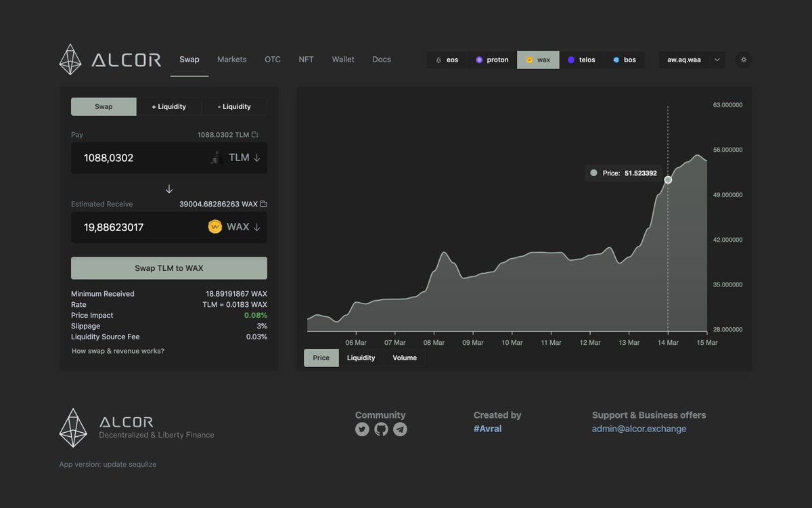Copy the 1088.0302 TLM balance with the copy icon

(255, 134)
